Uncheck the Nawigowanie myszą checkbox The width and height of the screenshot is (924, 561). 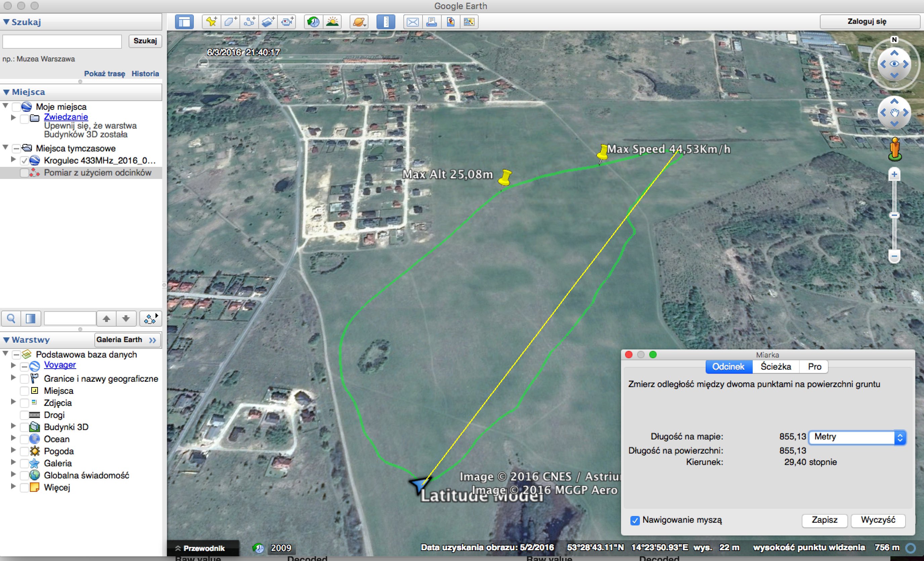[x=635, y=520]
